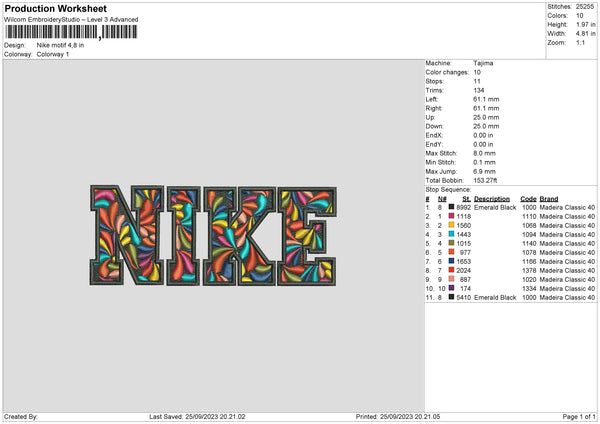Select the Width value '4.81 in'
Screen dimensions: 600x424
pyautogui.click(x=585, y=34)
